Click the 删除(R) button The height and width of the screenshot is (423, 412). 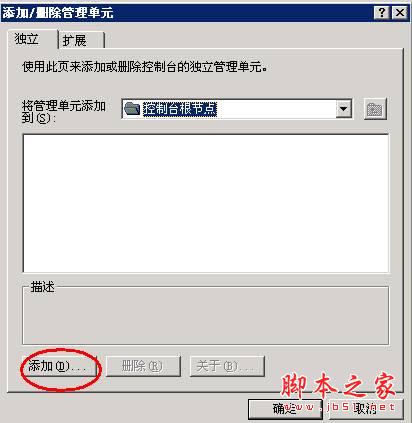point(143,366)
